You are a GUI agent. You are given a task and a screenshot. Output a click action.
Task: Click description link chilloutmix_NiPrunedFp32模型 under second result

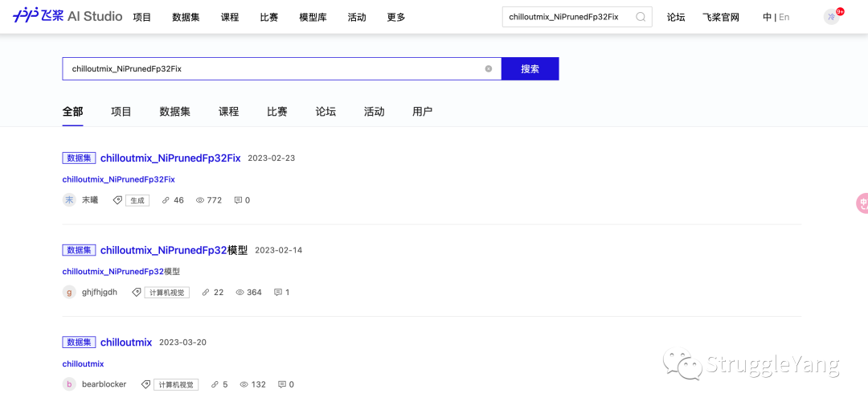pyautogui.click(x=121, y=272)
